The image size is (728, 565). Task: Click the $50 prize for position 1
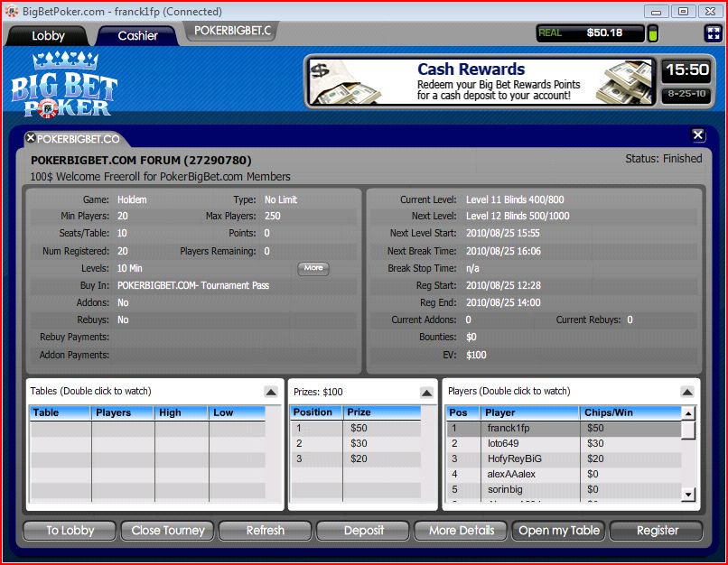click(x=359, y=428)
